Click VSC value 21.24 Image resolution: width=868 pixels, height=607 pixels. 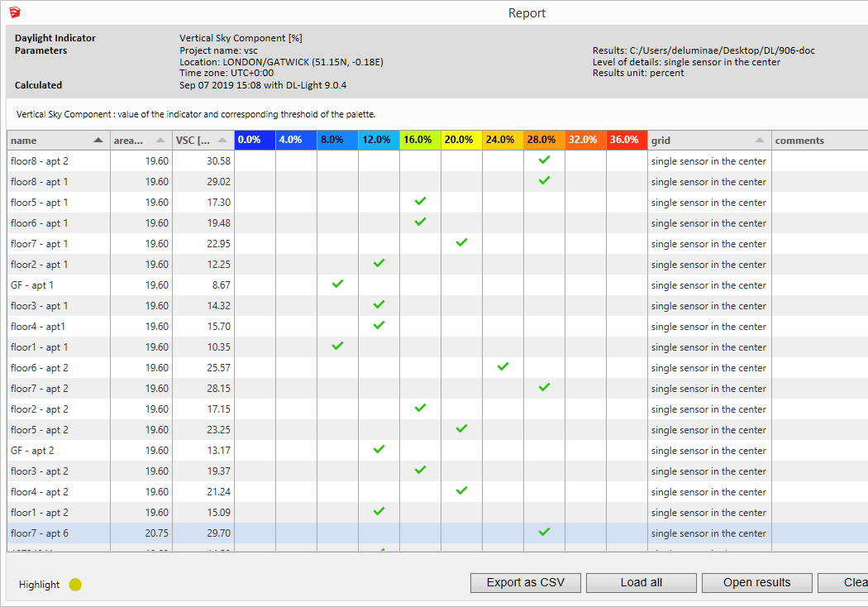click(x=219, y=492)
